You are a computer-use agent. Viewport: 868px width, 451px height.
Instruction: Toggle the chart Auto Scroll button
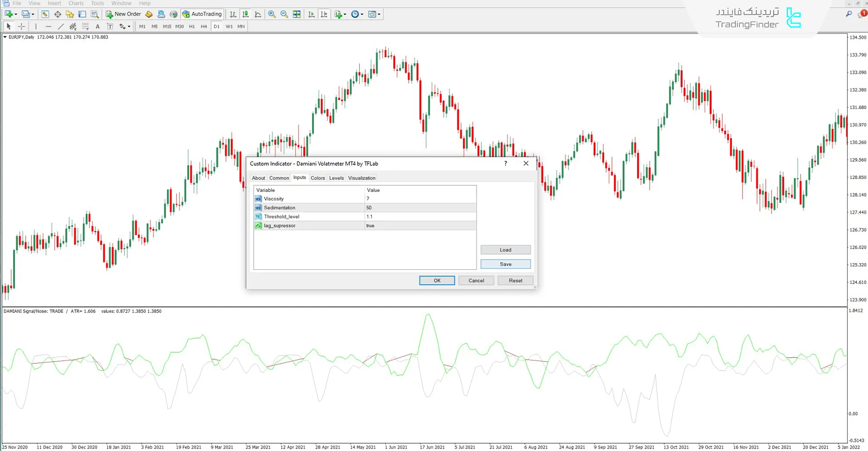click(311, 14)
